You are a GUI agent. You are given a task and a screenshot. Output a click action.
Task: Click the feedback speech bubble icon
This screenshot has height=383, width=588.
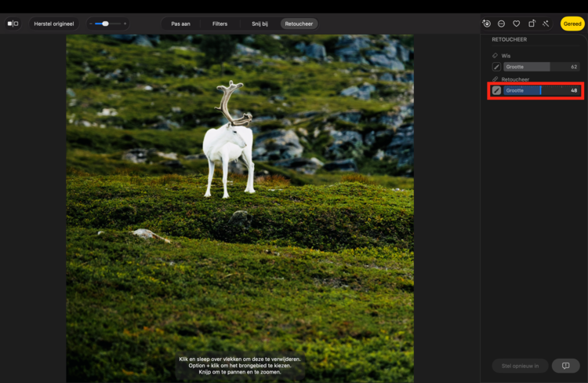[565, 366]
